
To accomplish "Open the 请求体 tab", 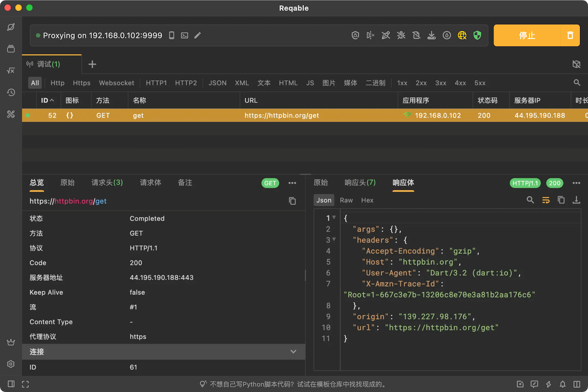I will 151,183.
